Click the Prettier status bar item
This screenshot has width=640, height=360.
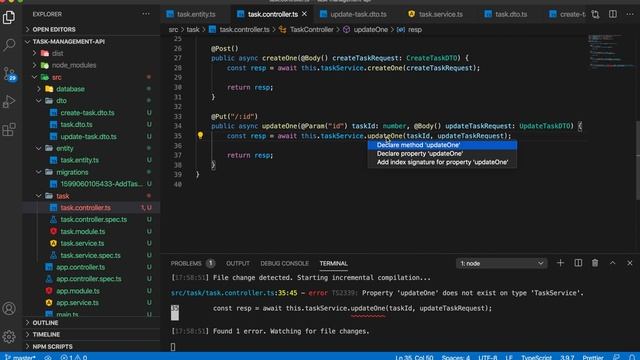[x=593, y=357]
